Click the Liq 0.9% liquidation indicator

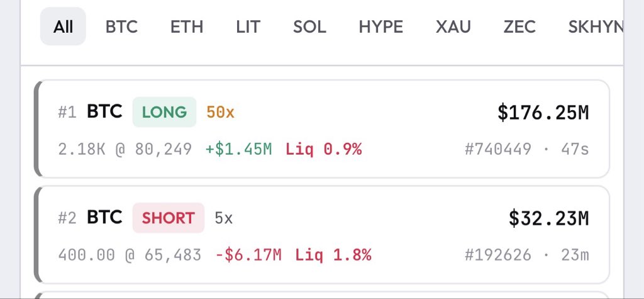(324, 149)
